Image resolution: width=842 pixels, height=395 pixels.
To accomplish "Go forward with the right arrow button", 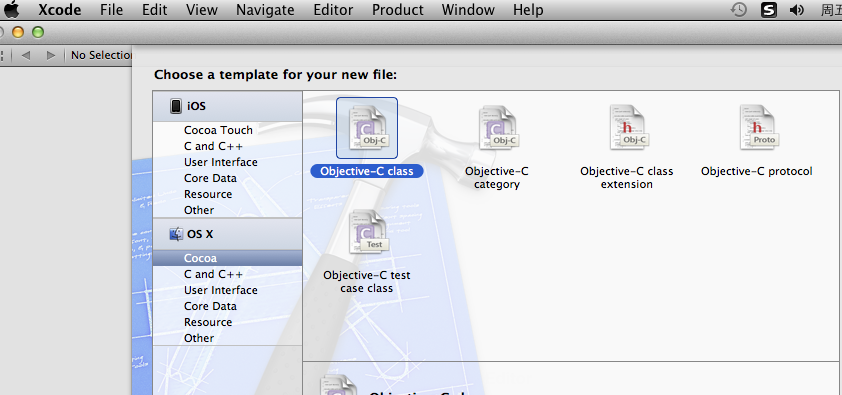I will (x=51, y=55).
